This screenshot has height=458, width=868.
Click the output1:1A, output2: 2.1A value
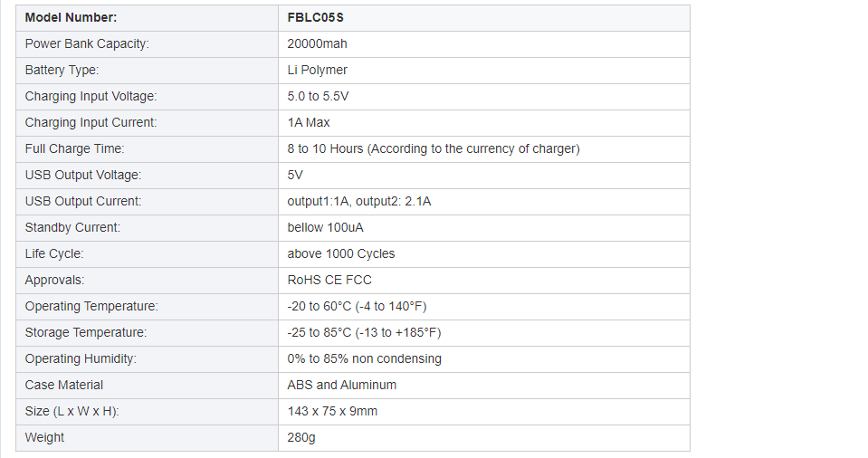point(359,201)
